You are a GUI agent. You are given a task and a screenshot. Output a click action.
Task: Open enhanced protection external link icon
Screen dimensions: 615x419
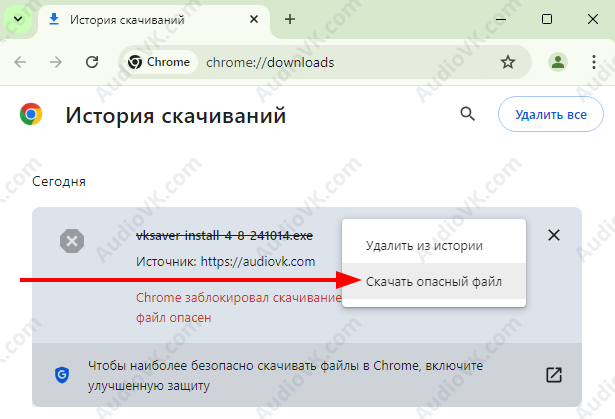tap(554, 375)
